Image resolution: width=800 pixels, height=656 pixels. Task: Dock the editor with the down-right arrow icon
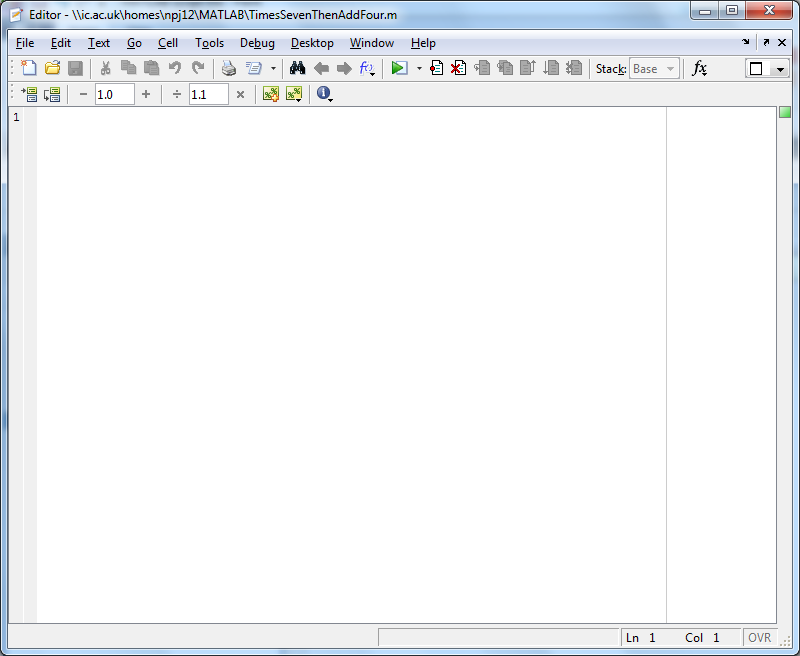tap(746, 42)
